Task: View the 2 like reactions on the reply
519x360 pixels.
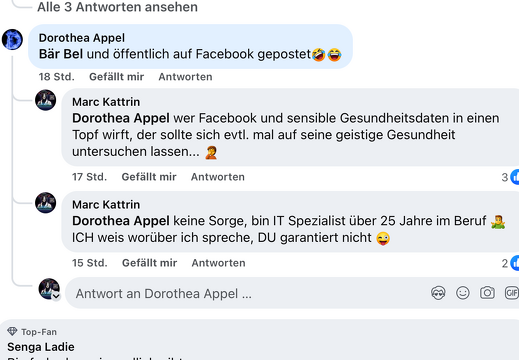Action: click(510, 263)
